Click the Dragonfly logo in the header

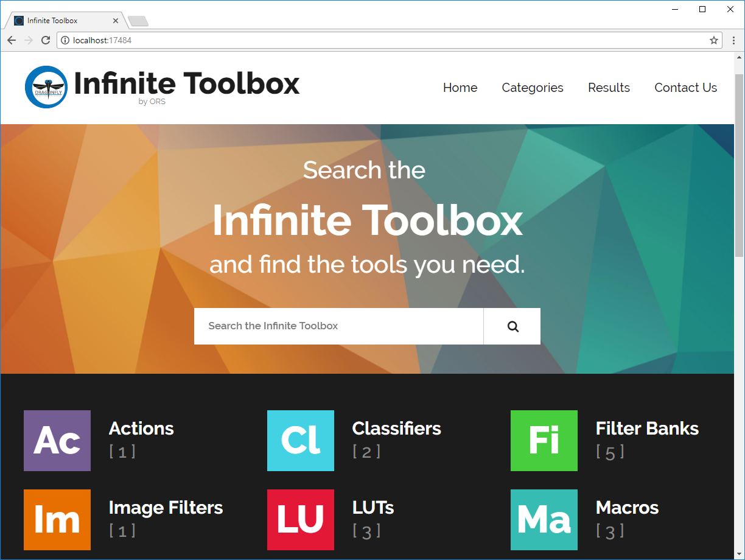46,87
